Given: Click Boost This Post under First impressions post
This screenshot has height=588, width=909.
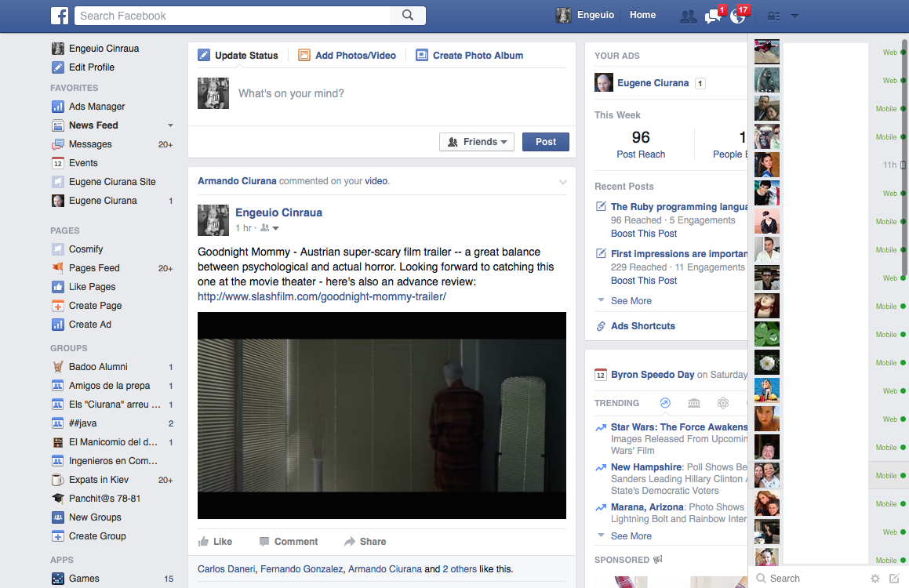Looking at the screenshot, I should [x=643, y=281].
